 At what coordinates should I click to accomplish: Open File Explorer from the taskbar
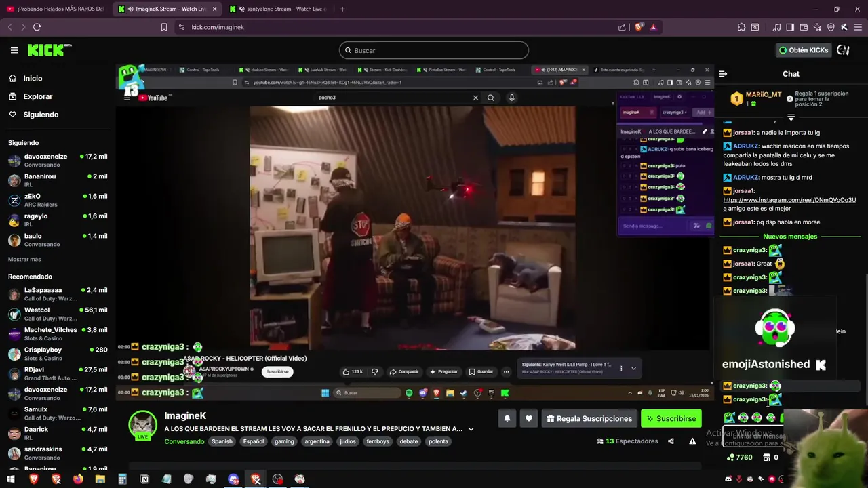pos(100,479)
